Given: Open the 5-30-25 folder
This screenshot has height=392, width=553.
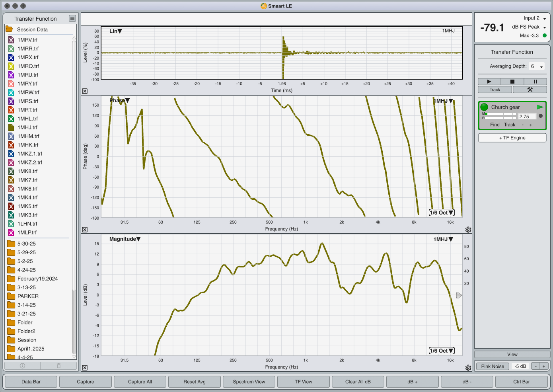Looking at the screenshot, I should 11,244.
